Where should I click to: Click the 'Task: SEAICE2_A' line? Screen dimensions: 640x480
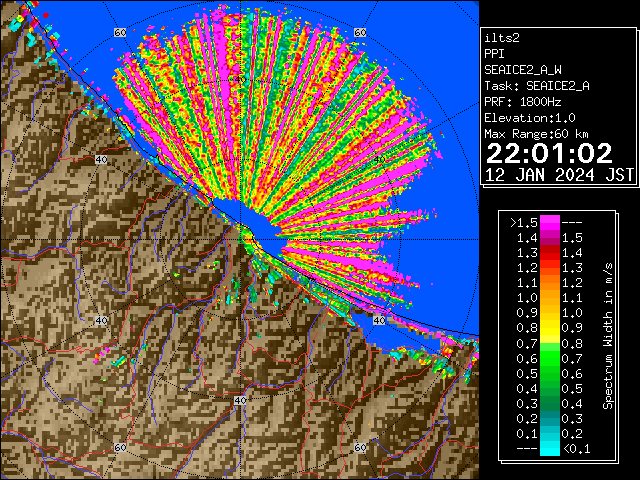coord(537,86)
